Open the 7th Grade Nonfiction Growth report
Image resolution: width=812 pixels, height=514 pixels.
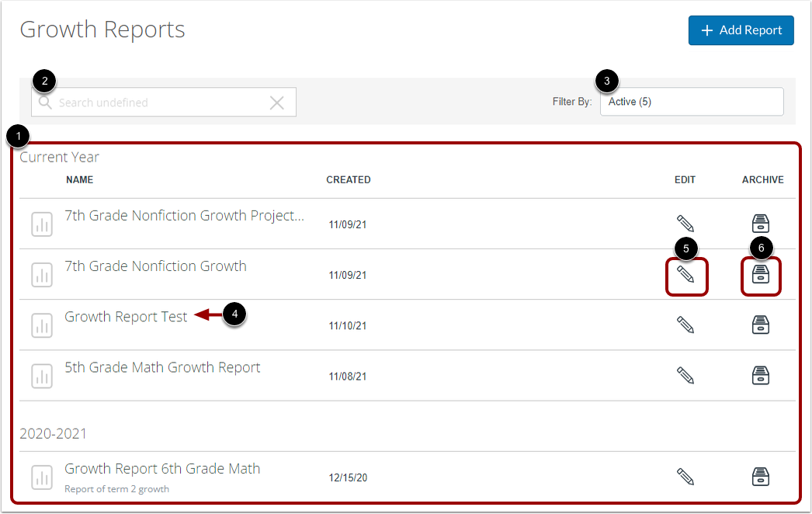tap(155, 266)
